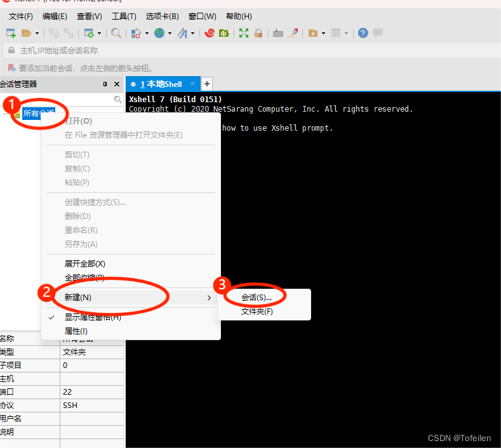The image size is (501, 448).
Task: Click the new folder plus toolbar icon
Action: point(313,33)
